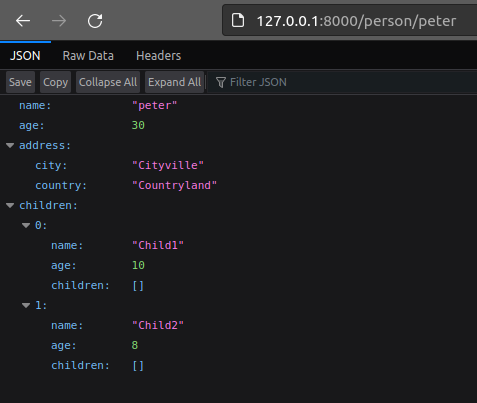Switch to the JSON tab
477x403 pixels.
25,56
